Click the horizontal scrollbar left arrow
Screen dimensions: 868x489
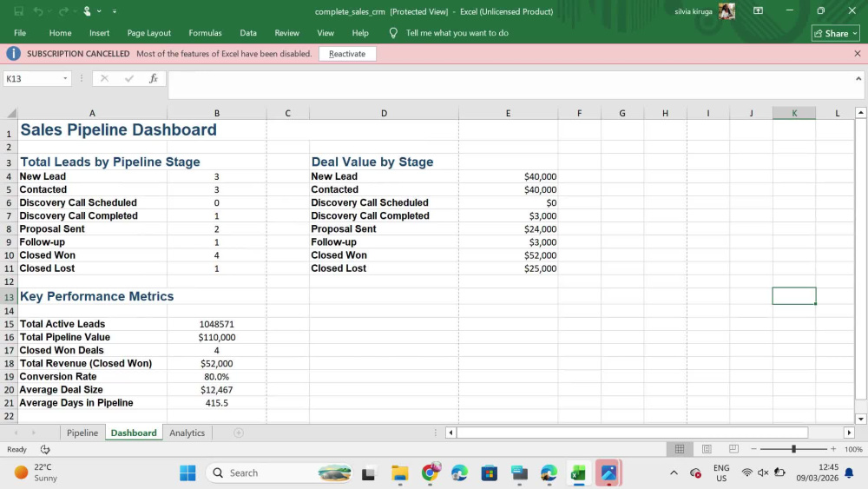450,433
